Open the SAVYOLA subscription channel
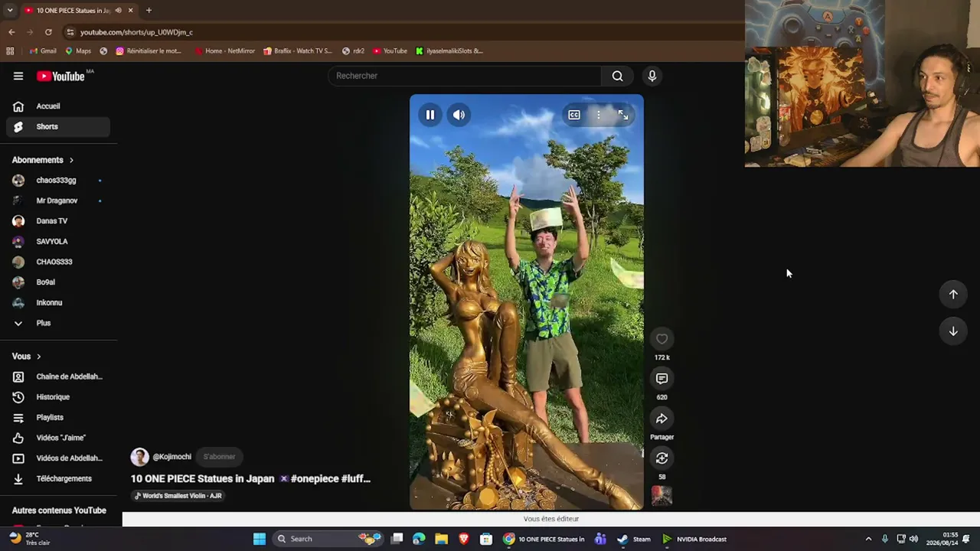 point(58,242)
